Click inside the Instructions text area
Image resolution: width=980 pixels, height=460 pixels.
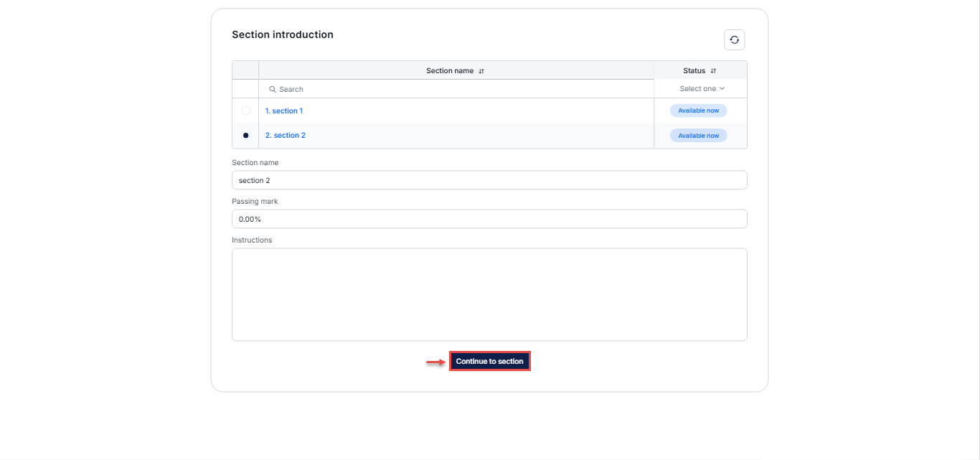point(489,294)
